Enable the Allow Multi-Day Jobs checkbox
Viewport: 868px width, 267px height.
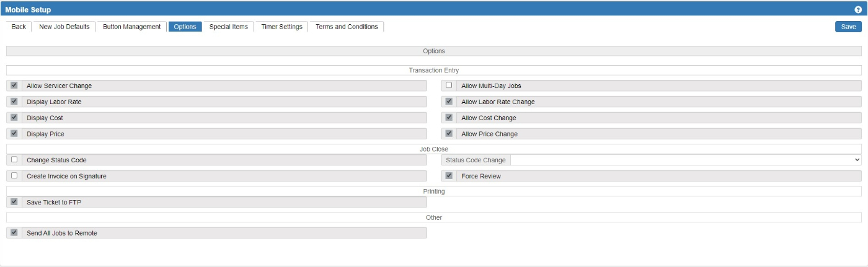click(449, 85)
